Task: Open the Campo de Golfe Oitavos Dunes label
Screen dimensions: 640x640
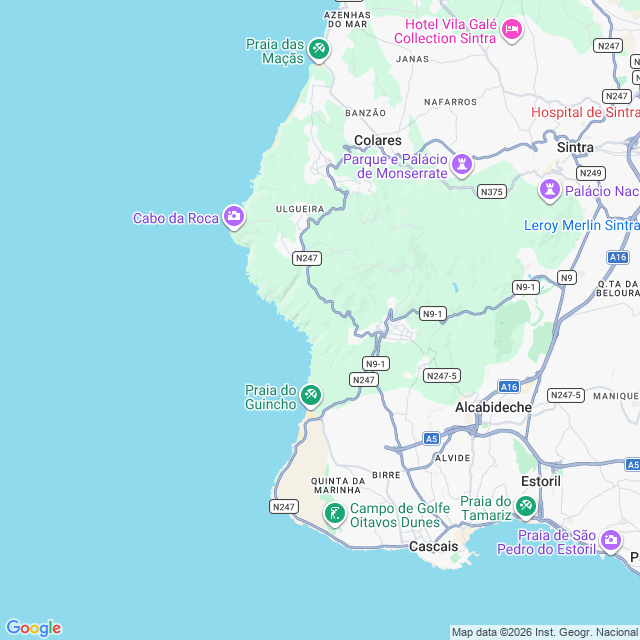Action: [x=400, y=515]
